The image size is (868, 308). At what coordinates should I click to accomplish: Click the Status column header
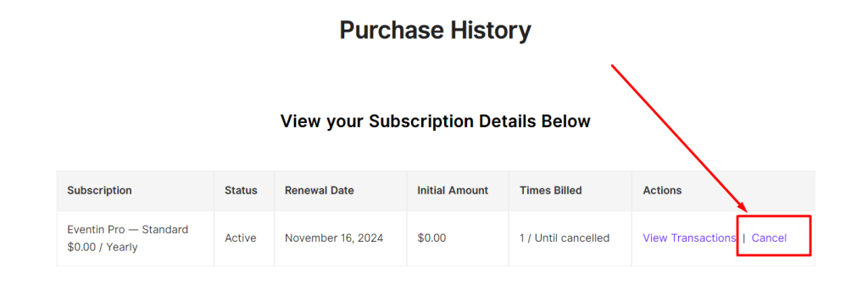coord(241,191)
